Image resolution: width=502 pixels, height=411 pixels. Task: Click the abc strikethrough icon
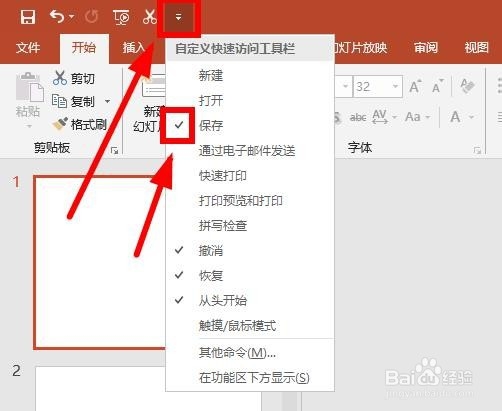click(358, 117)
